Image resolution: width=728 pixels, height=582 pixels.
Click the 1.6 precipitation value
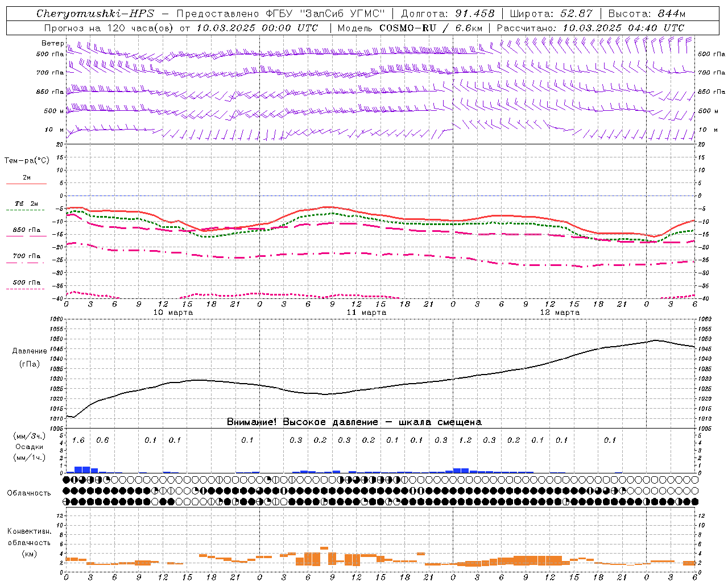[x=78, y=440]
